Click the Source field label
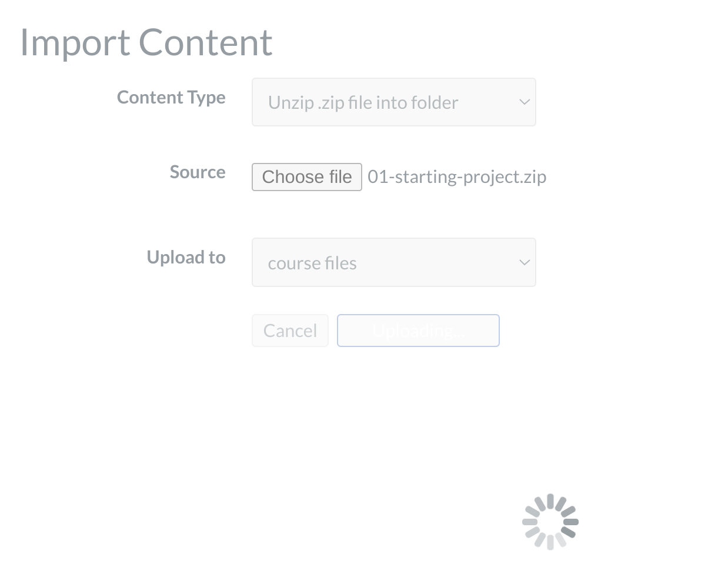728x574 pixels. click(198, 172)
